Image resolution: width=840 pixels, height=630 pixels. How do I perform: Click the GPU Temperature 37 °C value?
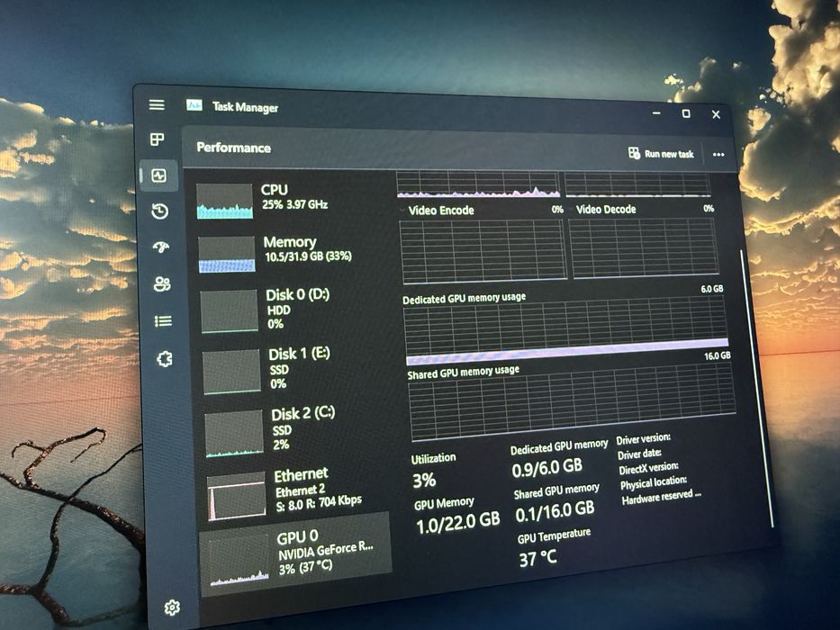tap(537, 558)
